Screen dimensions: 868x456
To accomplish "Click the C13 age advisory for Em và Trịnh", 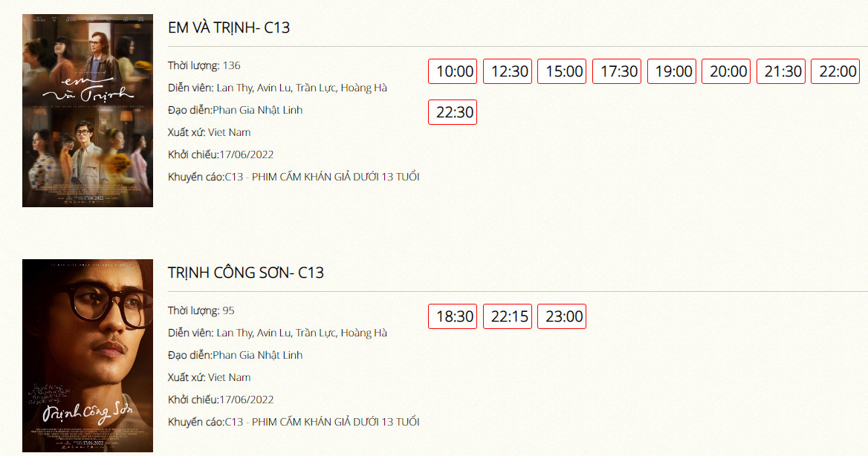I will pyautogui.click(x=322, y=177).
